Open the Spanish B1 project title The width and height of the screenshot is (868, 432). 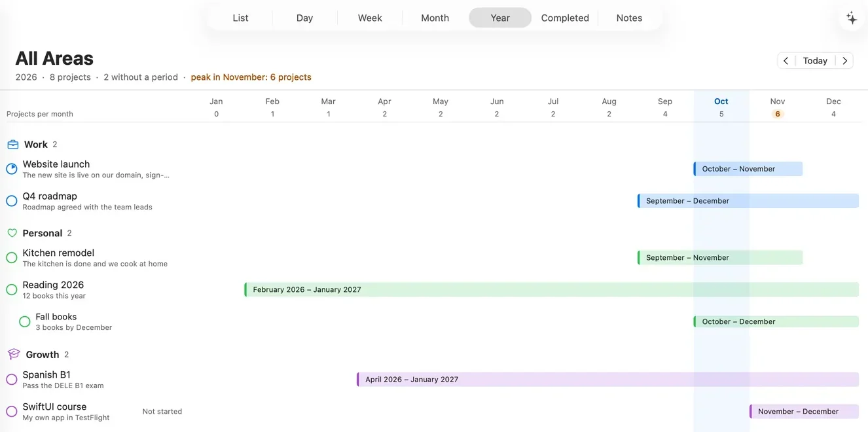click(x=46, y=375)
